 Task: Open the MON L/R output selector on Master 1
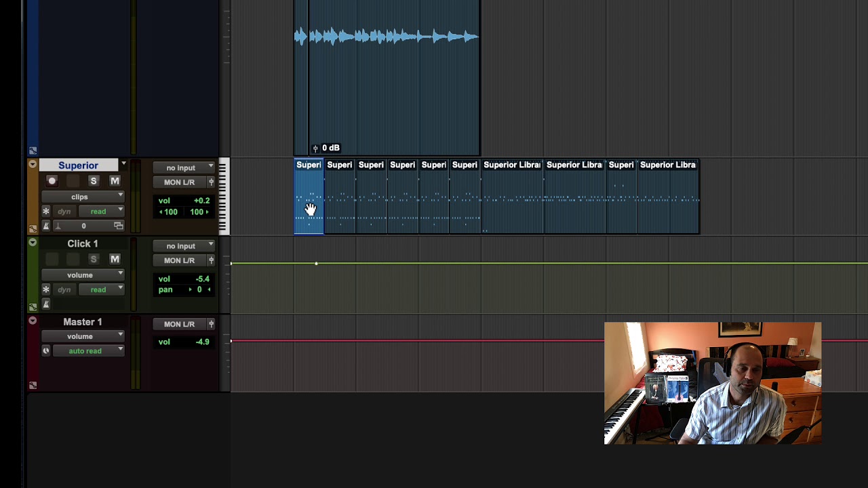click(x=179, y=325)
